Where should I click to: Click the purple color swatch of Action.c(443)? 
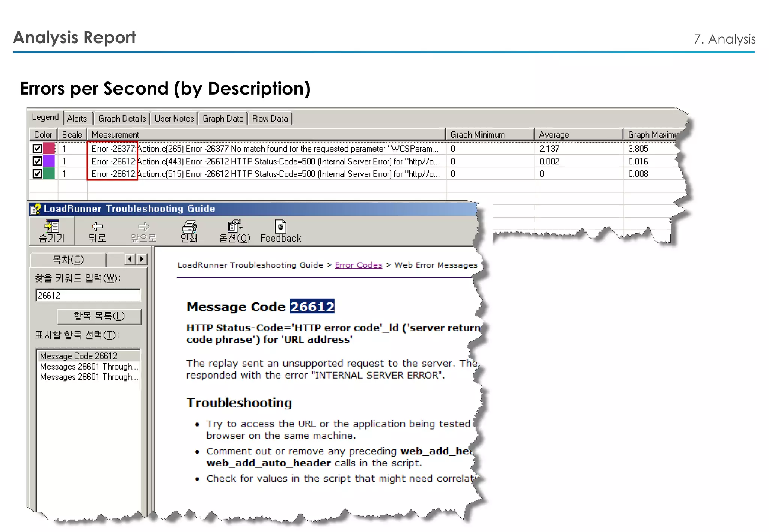[49, 161]
